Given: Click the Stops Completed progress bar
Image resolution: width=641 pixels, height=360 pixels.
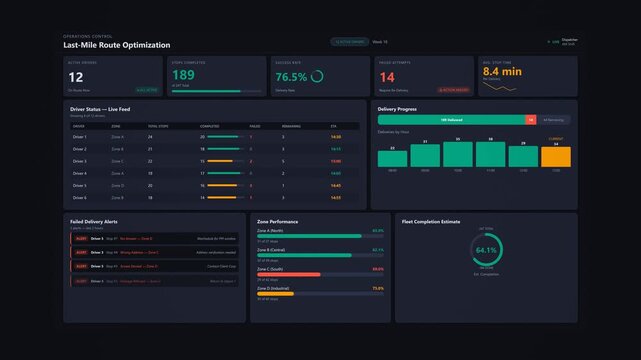Looking at the screenshot, I should 217,91.
